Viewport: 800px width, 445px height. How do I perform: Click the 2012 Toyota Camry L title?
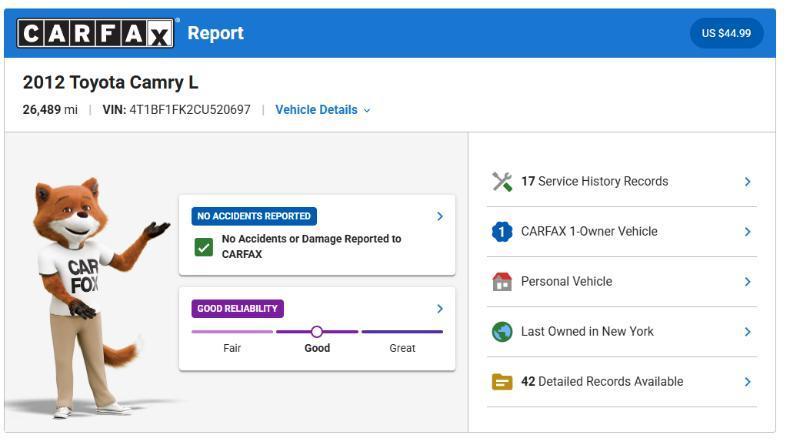110,82
